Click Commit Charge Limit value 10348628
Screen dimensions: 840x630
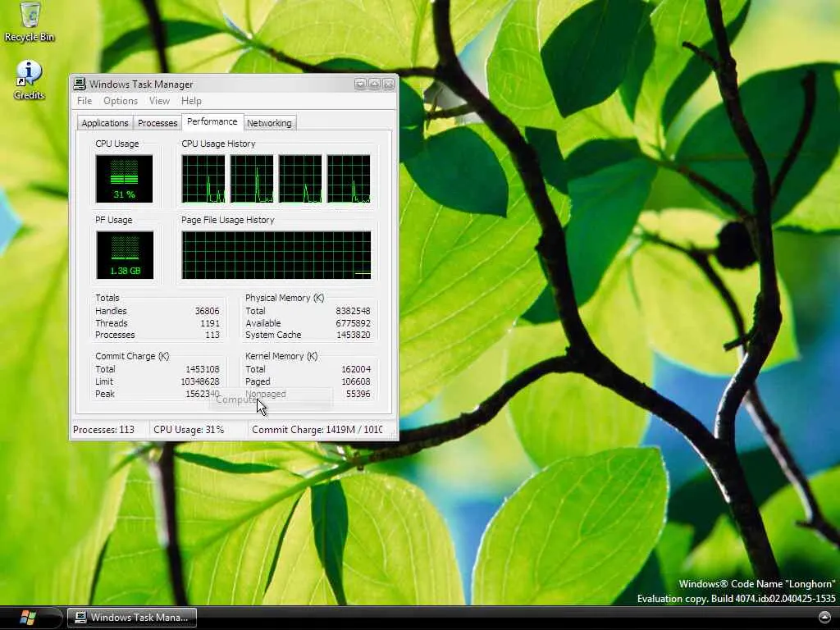tap(200, 381)
